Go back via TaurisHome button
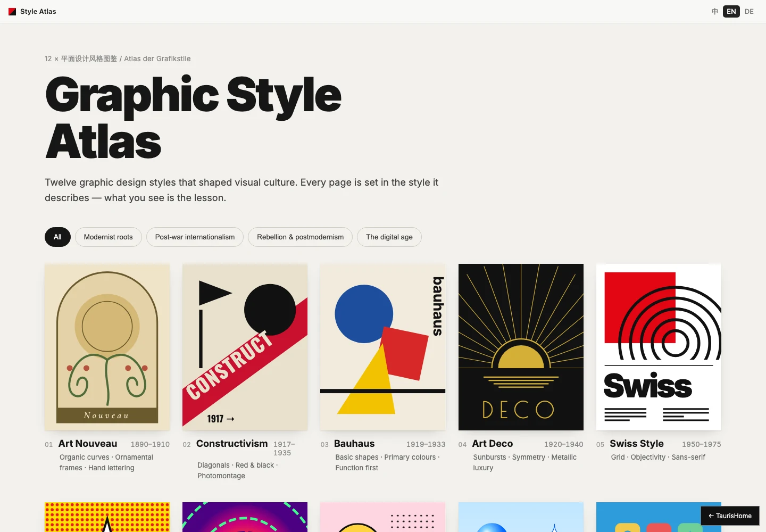 click(x=730, y=516)
